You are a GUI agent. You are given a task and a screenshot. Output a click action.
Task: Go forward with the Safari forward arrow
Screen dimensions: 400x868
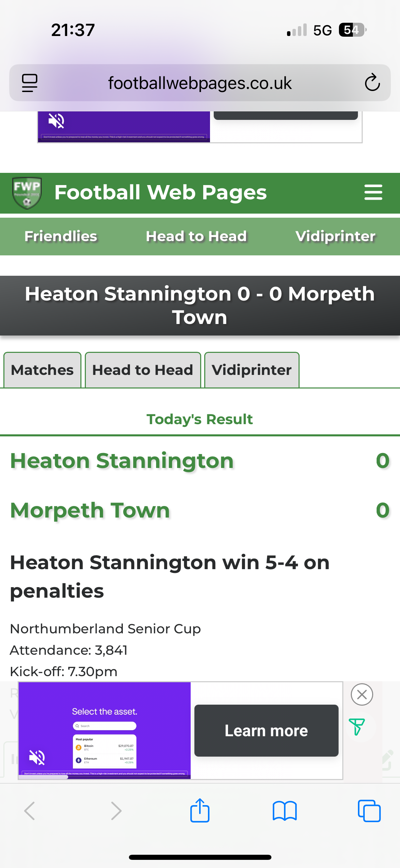click(x=116, y=811)
